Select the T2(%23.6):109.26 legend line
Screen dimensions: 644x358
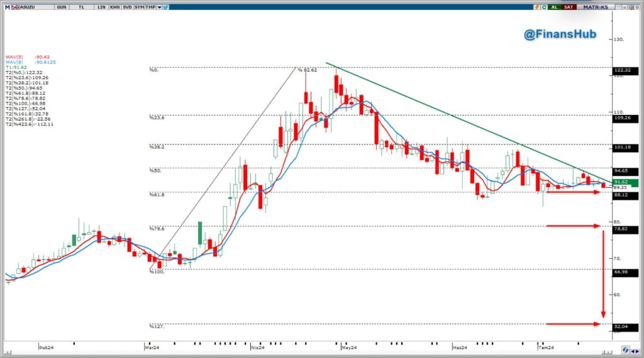tap(26, 78)
